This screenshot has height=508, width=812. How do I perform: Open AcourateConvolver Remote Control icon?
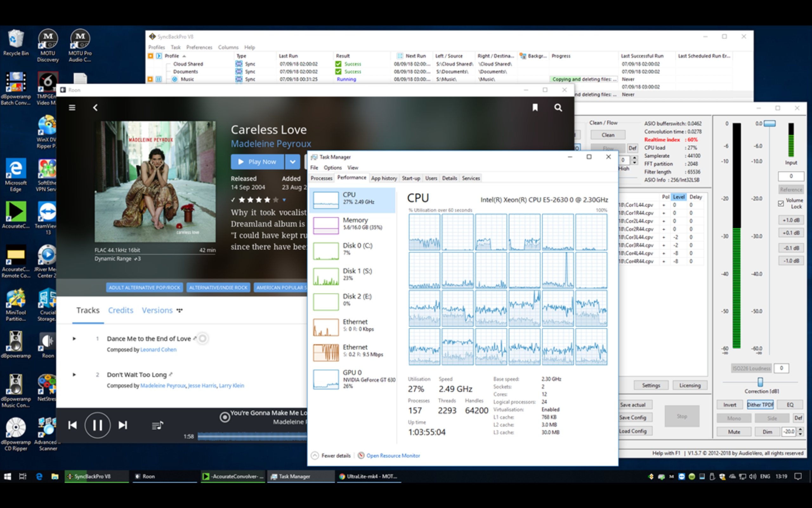pyautogui.click(x=16, y=261)
